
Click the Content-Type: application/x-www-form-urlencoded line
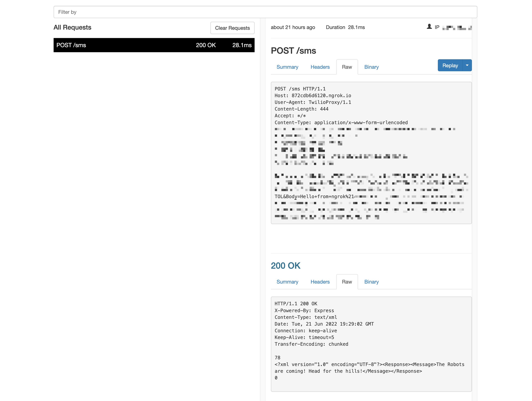point(341,123)
